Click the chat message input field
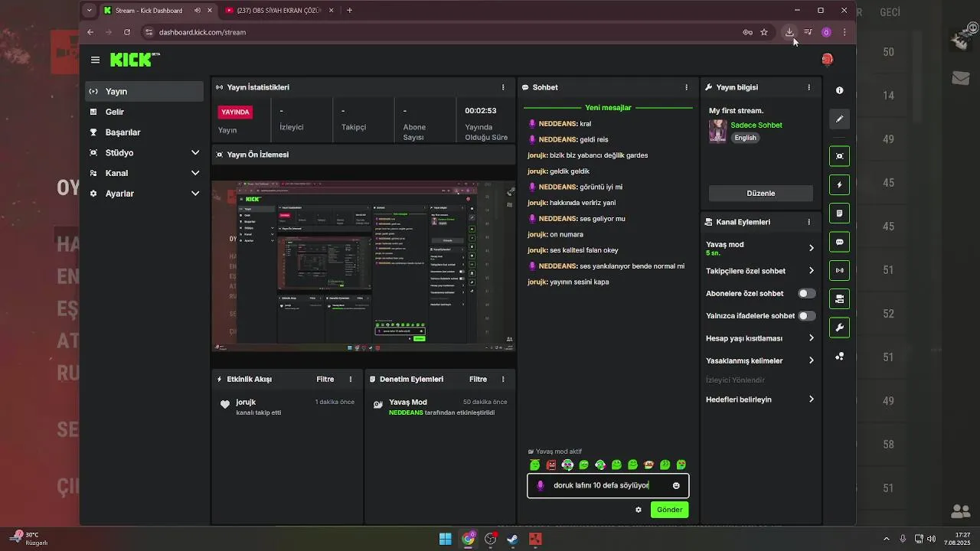The width and height of the screenshot is (980, 551). (x=608, y=485)
